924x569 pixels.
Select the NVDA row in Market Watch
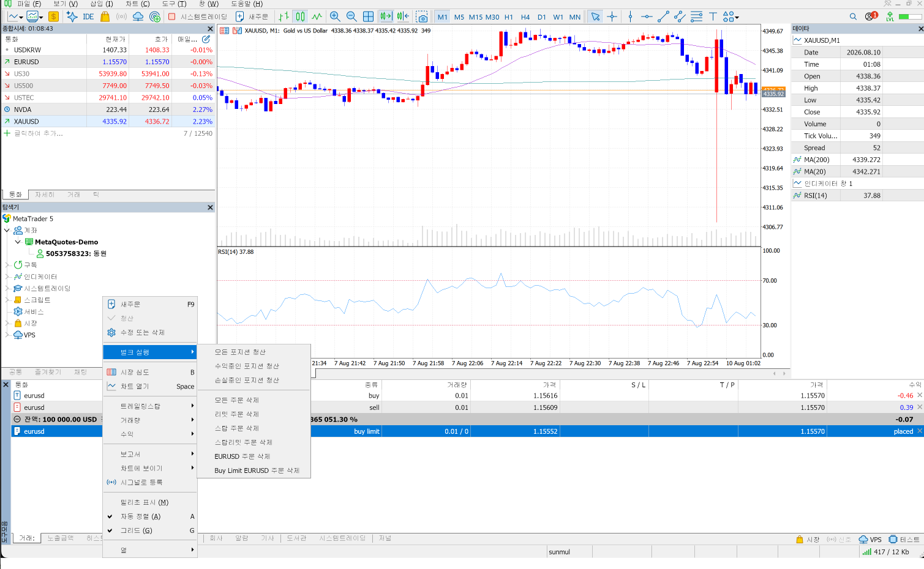108,110
